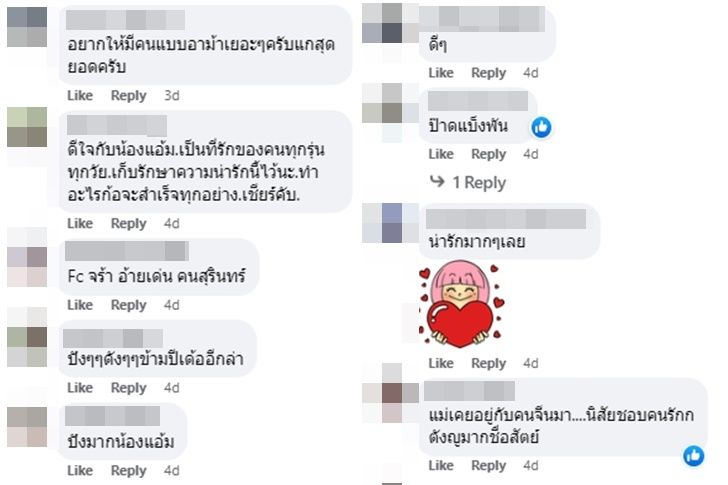Like the comment ปังมากน้องแอ้ม
The width and height of the screenshot is (728, 485).
[x=80, y=470]
